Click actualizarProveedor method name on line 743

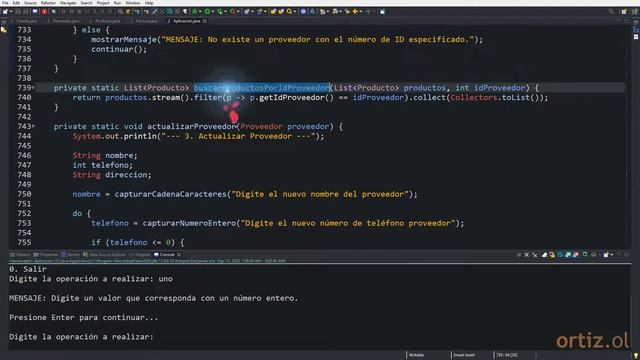tap(191, 127)
